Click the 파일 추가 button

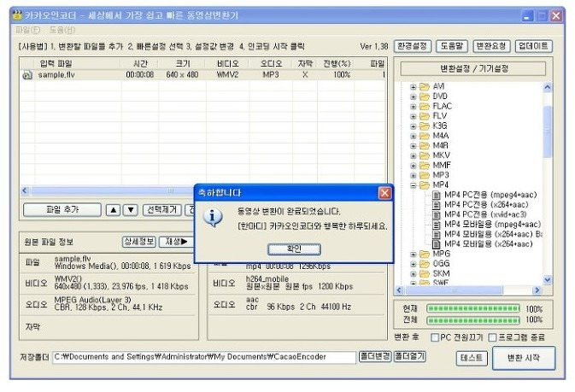coord(62,210)
